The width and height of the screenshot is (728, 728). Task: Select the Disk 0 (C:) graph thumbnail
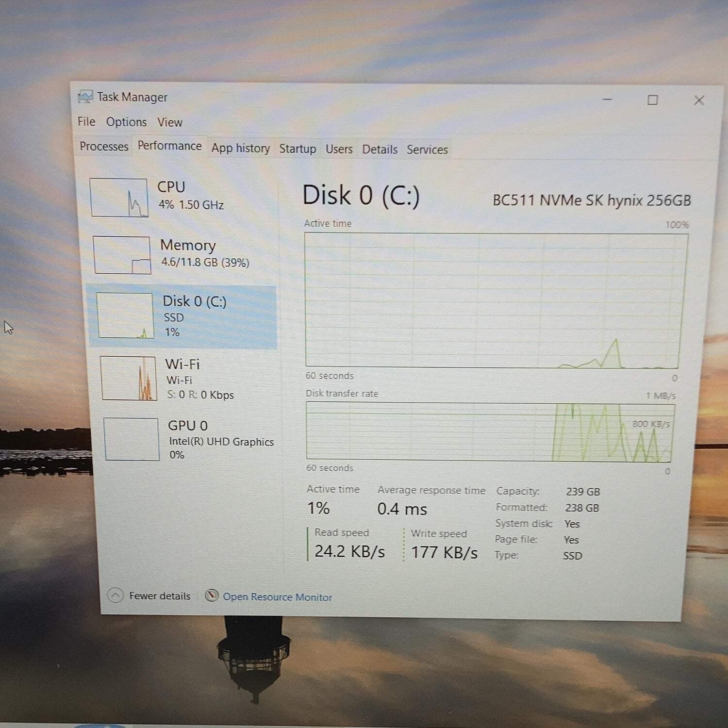(125, 315)
